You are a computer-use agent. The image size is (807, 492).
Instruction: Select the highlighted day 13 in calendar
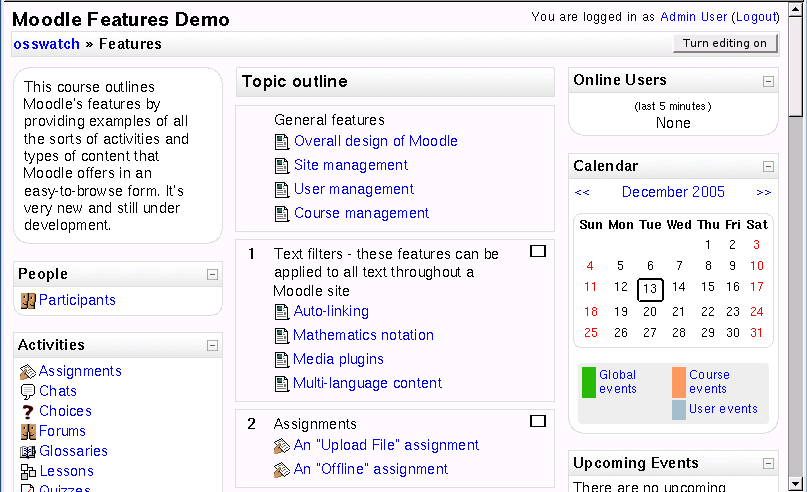point(650,289)
